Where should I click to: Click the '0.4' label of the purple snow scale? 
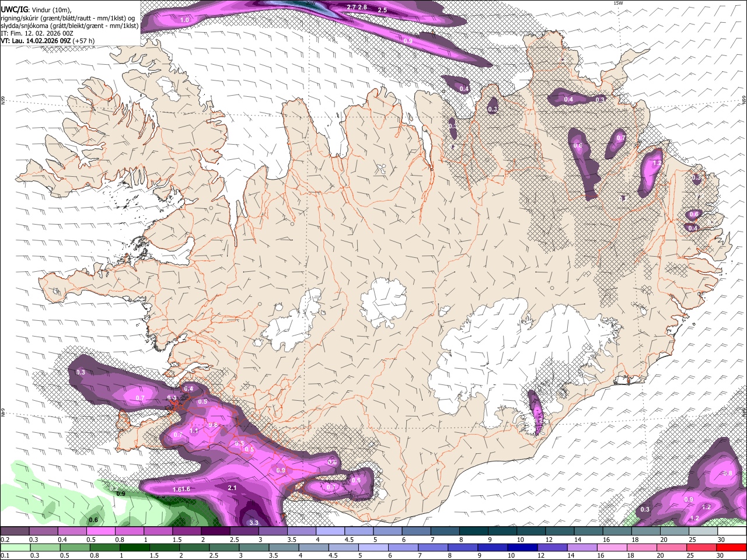[x=64, y=540]
